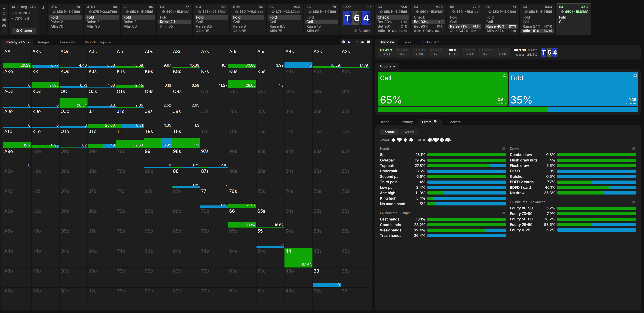Filter by suited hearts icon

pyautogui.click(x=436, y=140)
